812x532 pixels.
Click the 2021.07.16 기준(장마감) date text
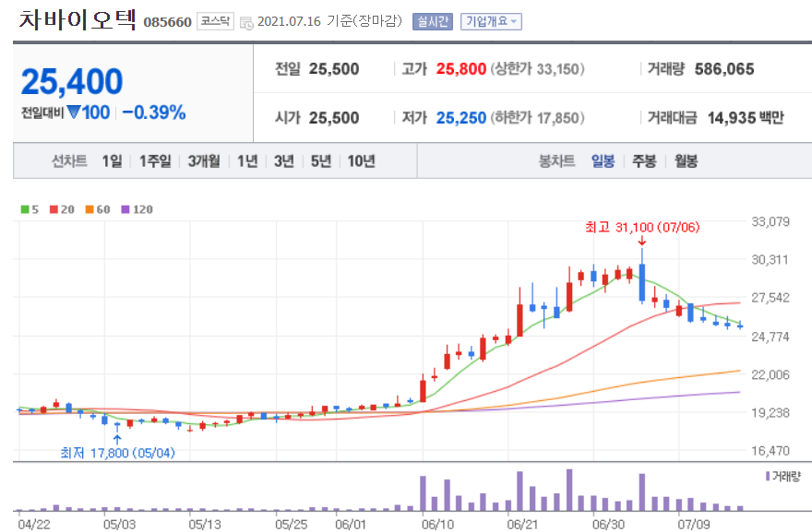(x=329, y=21)
